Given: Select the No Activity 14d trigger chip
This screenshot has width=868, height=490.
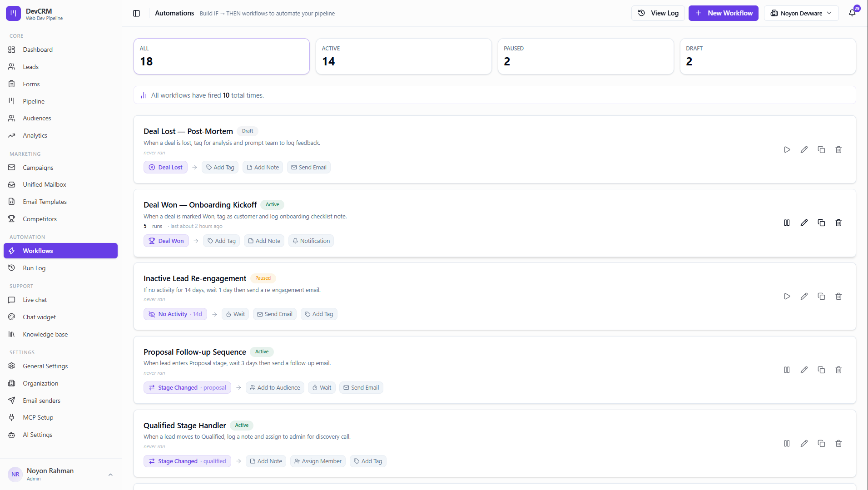Looking at the screenshot, I should 175,314.
